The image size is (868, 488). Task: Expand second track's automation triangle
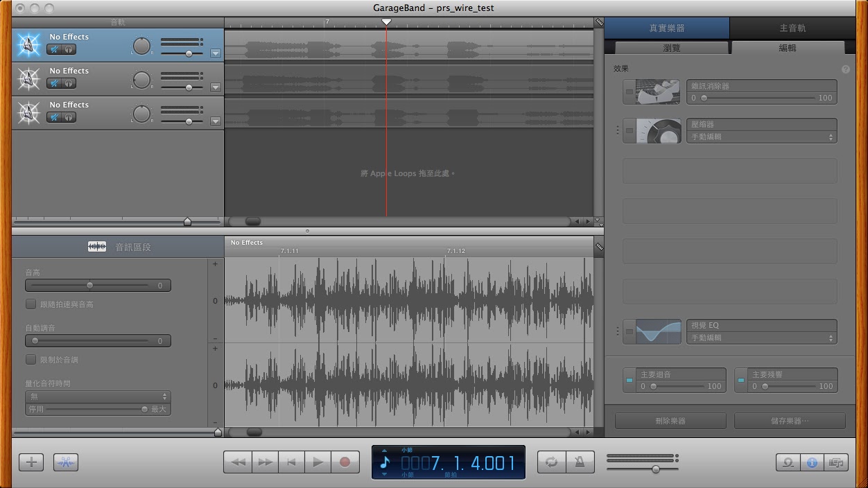click(215, 87)
